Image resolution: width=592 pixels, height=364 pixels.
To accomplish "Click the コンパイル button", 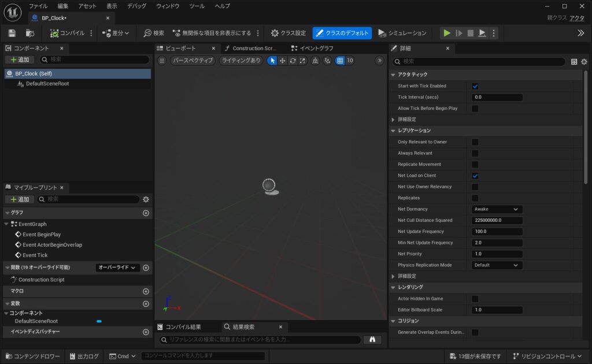I will 68,33.
